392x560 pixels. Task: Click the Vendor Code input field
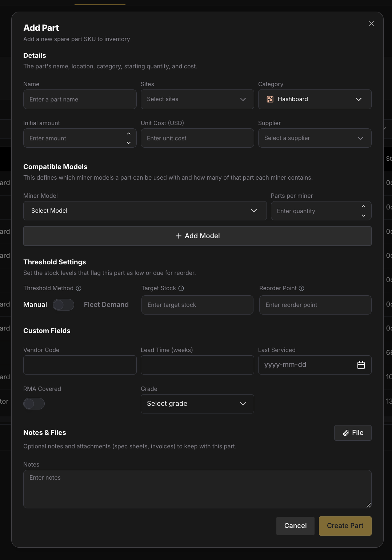click(80, 365)
